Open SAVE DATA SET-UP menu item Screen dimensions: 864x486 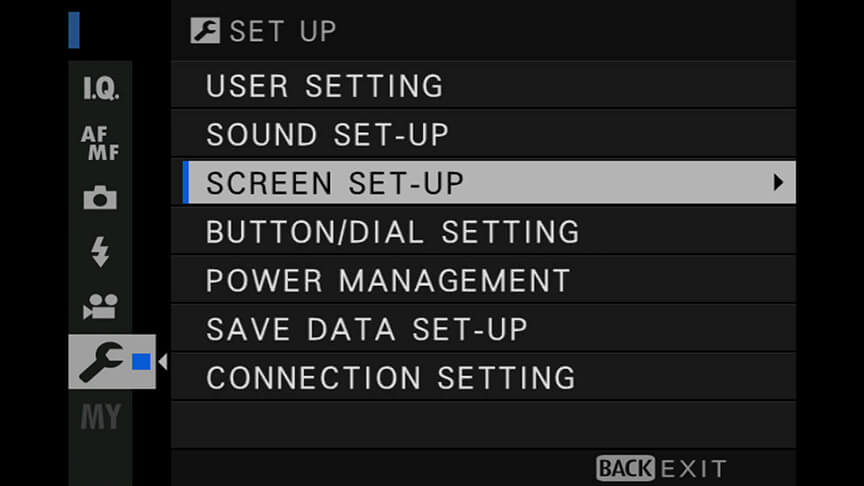click(x=366, y=329)
